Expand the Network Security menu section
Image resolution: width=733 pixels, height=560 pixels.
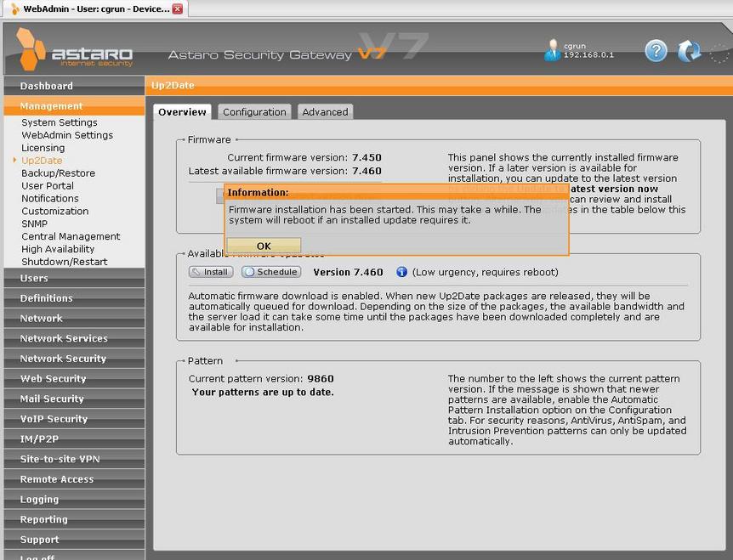point(74,359)
